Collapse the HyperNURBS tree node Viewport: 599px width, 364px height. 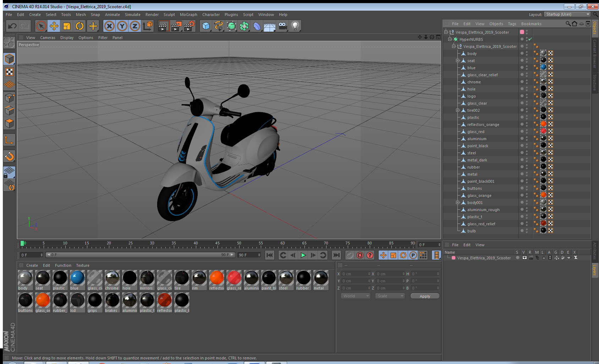tap(450, 39)
